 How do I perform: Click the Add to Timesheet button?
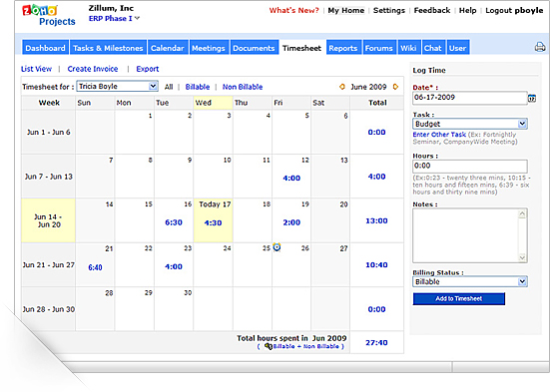click(x=459, y=298)
